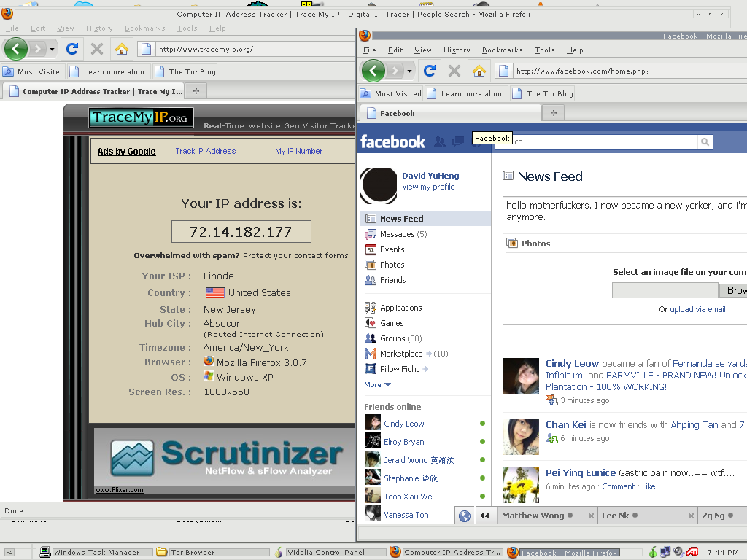Open History menu in Facebook window
Image resolution: width=747 pixels, height=560 pixels.
pyautogui.click(x=457, y=50)
